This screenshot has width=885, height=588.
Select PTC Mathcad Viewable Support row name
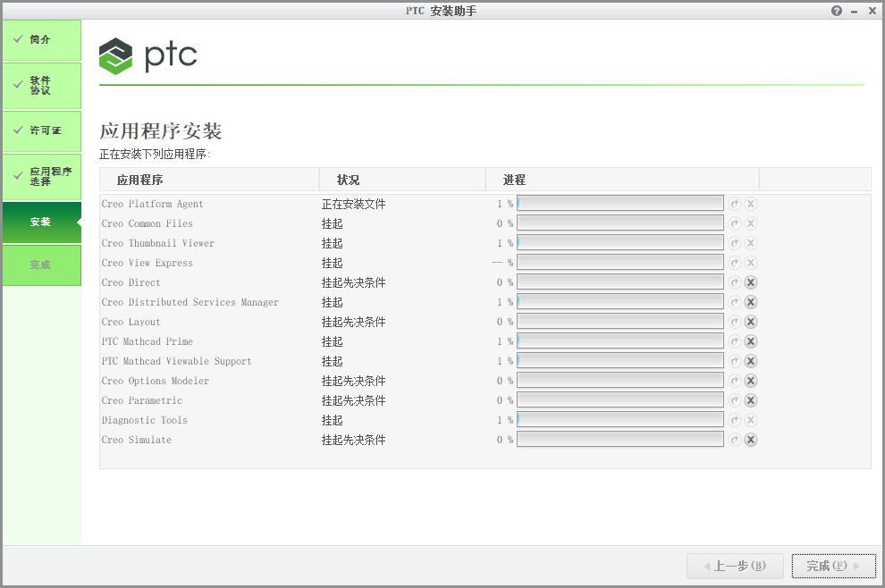point(177,362)
